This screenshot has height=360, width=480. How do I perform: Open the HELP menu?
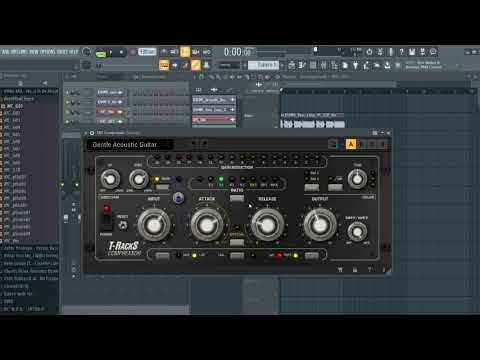tap(74, 52)
